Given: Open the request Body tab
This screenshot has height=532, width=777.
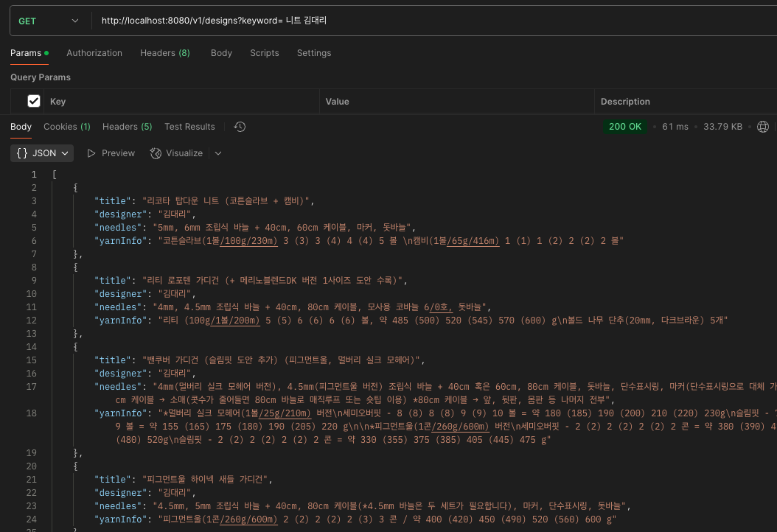Looking at the screenshot, I should coord(221,53).
